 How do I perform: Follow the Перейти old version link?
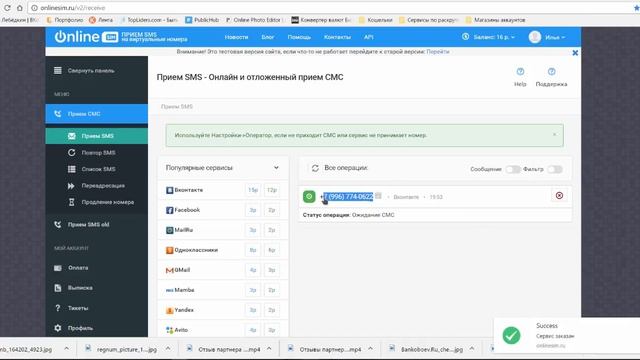pos(438,52)
